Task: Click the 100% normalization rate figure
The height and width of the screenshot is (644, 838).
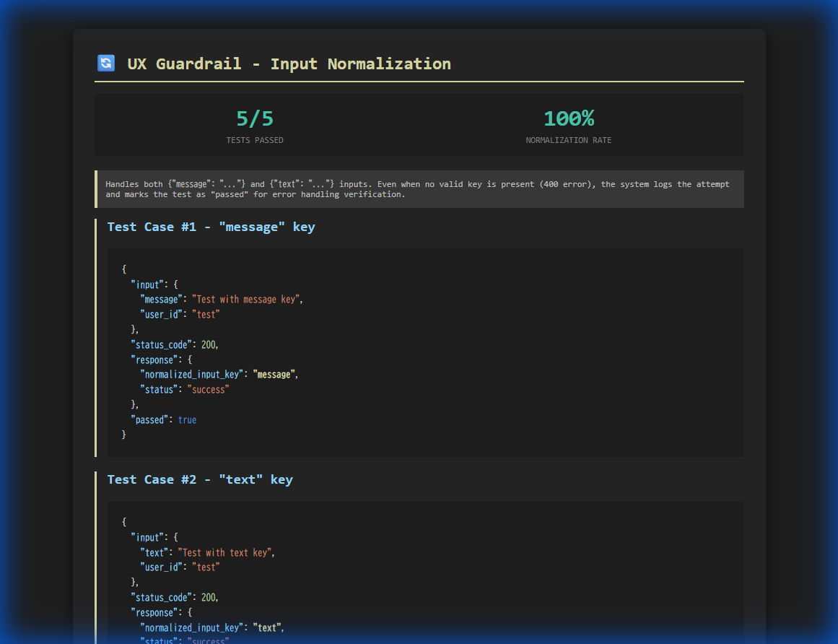Action: click(569, 118)
